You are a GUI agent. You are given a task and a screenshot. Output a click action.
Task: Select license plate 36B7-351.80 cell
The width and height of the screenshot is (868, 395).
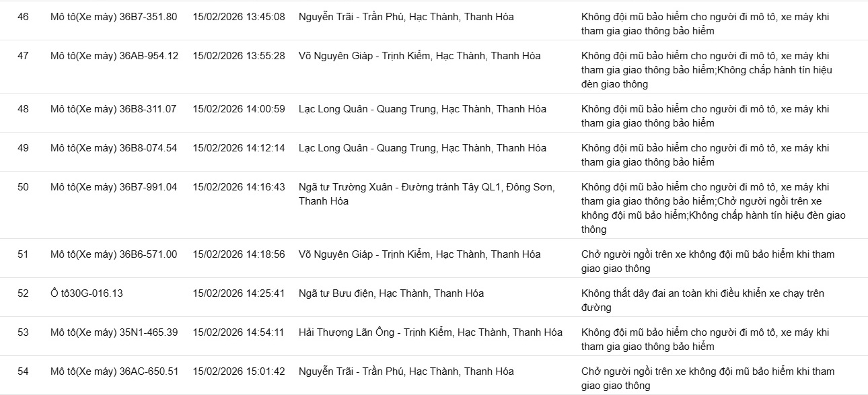pyautogui.click(x=114, y=17)
